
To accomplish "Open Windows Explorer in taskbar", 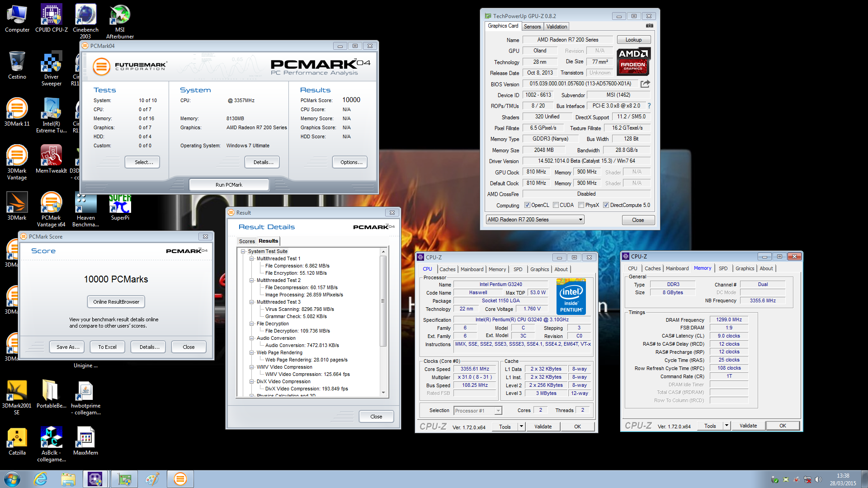I will (68, 479).
